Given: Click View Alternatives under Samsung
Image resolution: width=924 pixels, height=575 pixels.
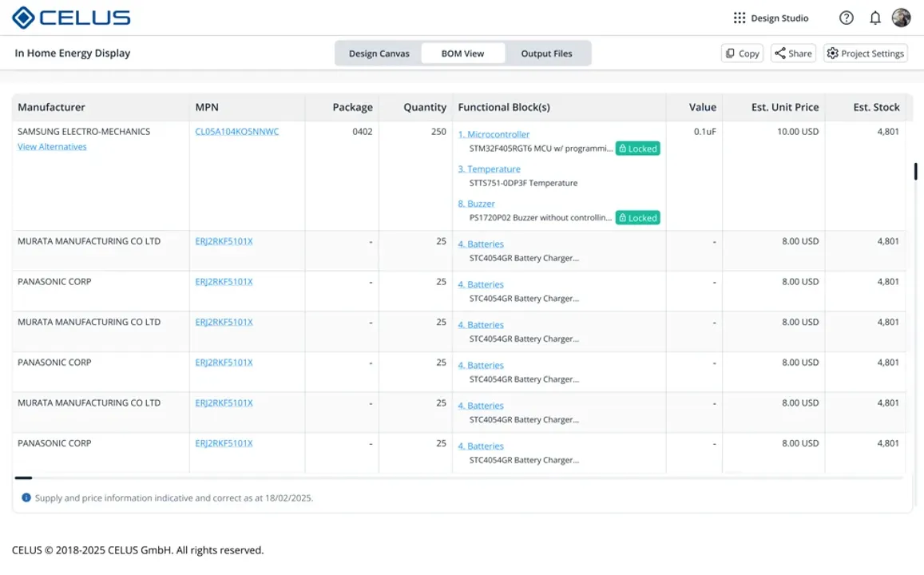Looking at the screenshot, I should tap(52, 147).
